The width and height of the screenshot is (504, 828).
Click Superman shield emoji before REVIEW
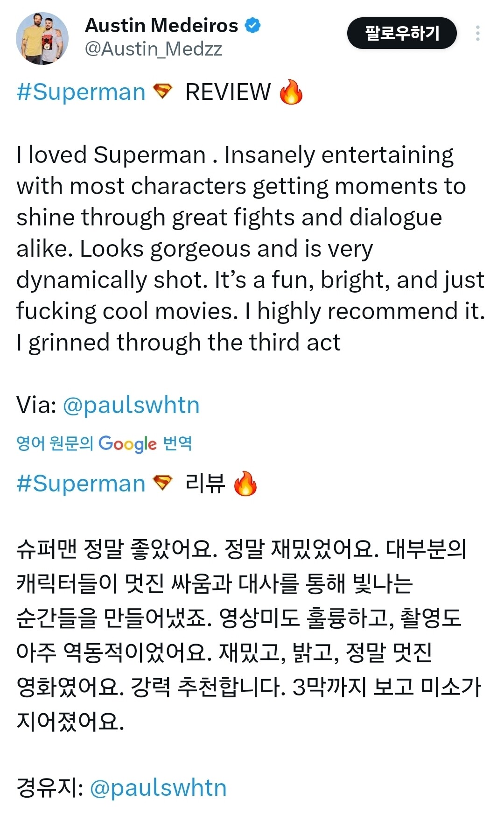coord(163,91)
